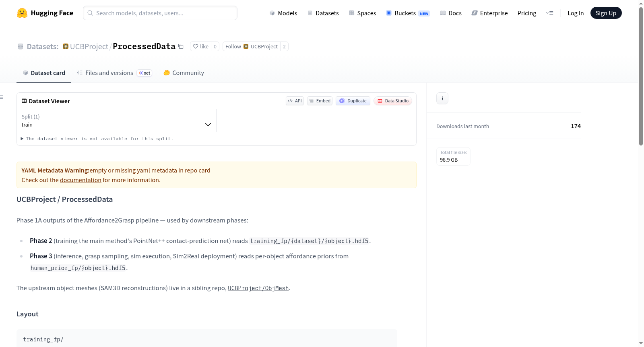644x347 pixels.
Task: Open ProcessedData dataset title link
Action: [144, 46]
